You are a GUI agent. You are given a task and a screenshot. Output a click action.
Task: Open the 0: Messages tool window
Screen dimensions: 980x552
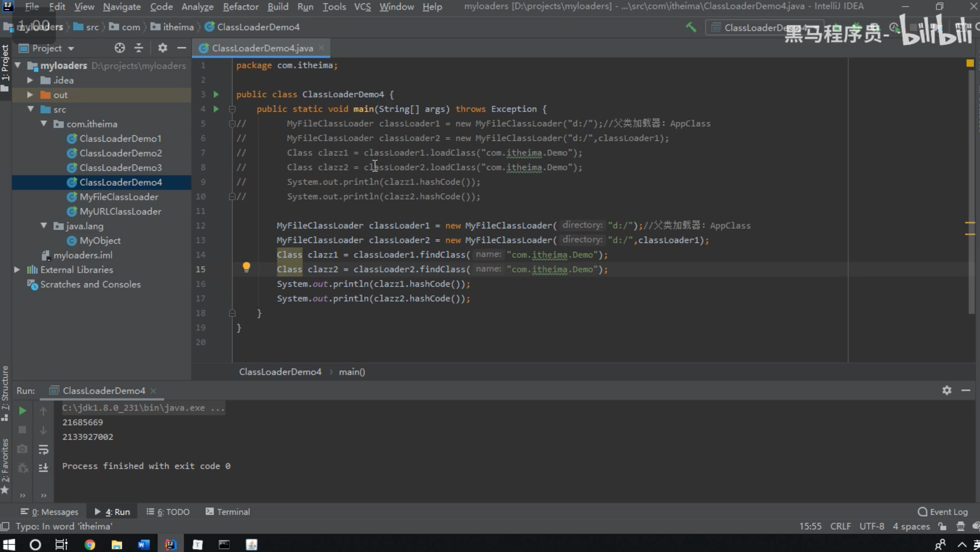[x=49, y=512]
